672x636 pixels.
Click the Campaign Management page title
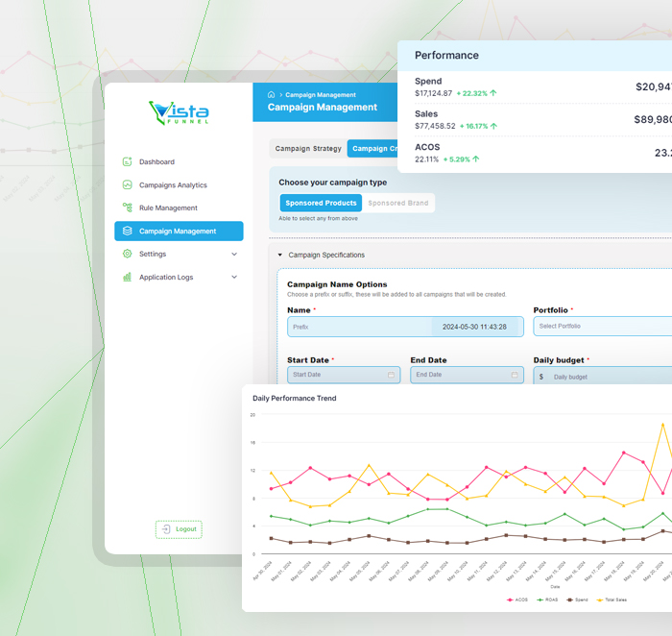323,108
